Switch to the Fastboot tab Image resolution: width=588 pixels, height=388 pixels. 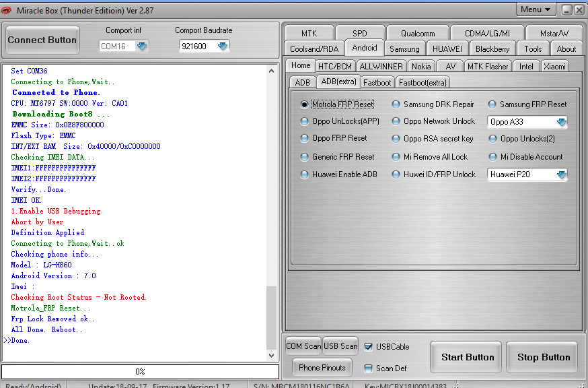377,83
